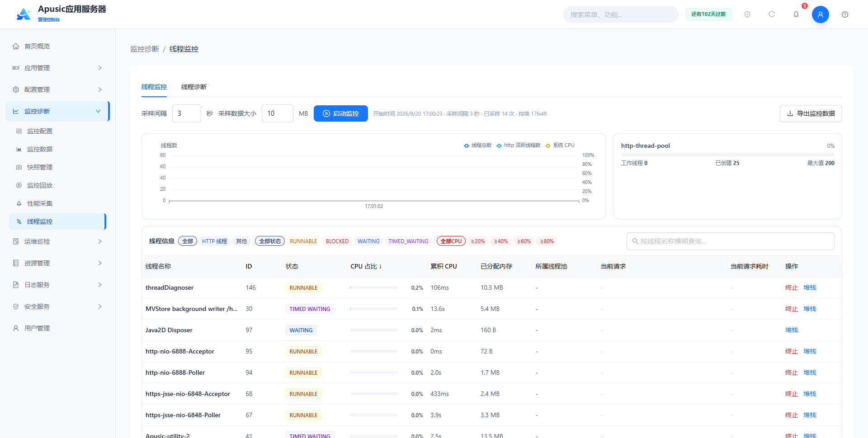This screenshot has height=438, width=868.
Task: Click the help question mark icon
Action: (x=845, y=14)
